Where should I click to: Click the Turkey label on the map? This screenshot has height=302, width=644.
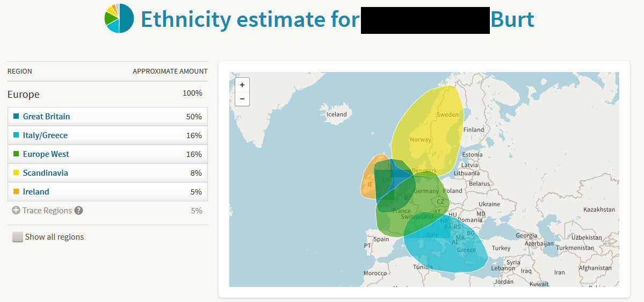click(501, 248)
